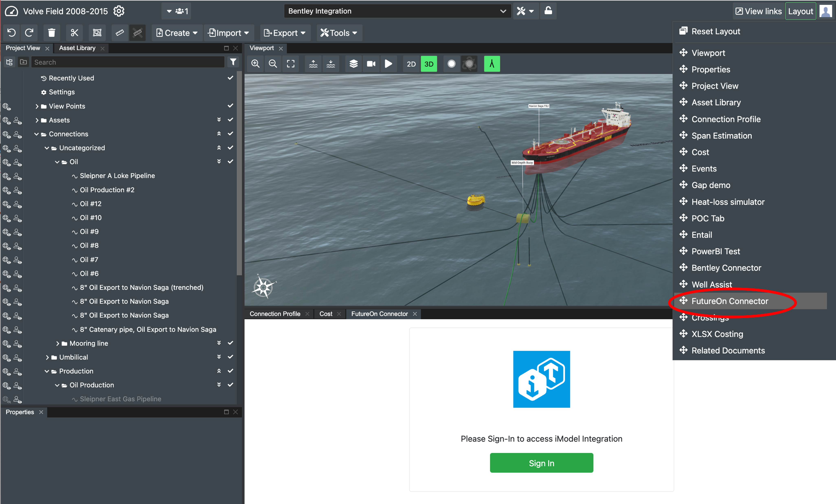Click the zoom out magnifier in viewport
The height and width of the screenshot is (504, 836).
(x=273, y=64)
